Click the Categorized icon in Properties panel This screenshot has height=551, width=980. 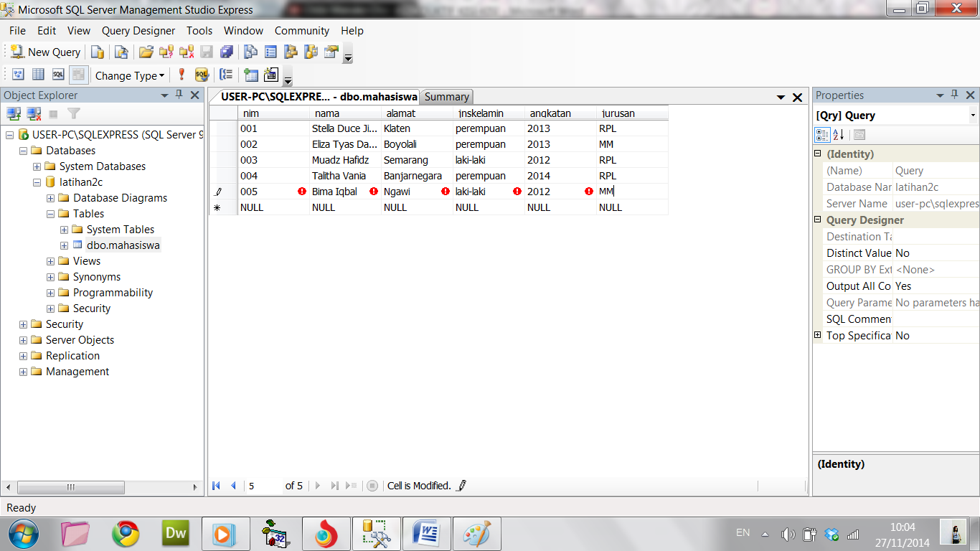[x=822, y=135]
